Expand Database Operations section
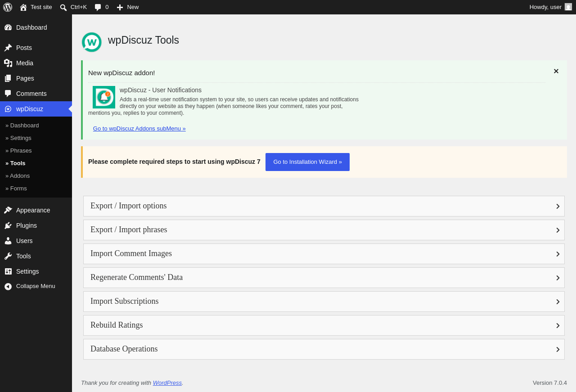 tap(324, 349)
